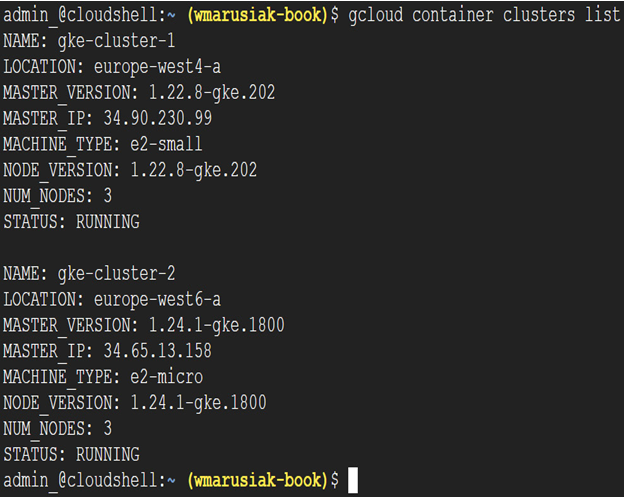Click the e2-small machine type value
The height and width of the screenshot is (497, 625).
(166, 144)
